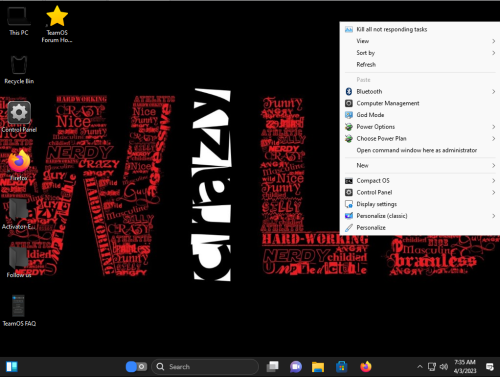Expand the arrow beside Compact OS
Viewport: 500px width, 377px height.
coord(493,181)
